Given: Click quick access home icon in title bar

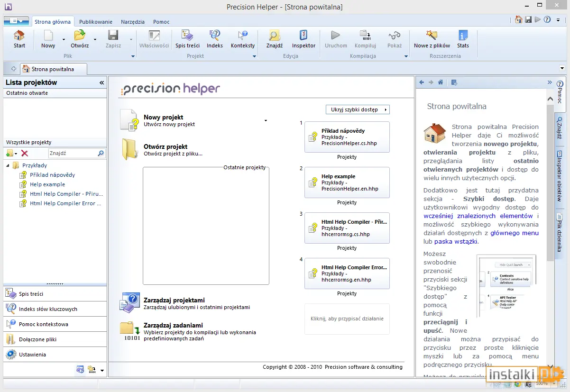Looking at the screenshot, I should (519, 19).
